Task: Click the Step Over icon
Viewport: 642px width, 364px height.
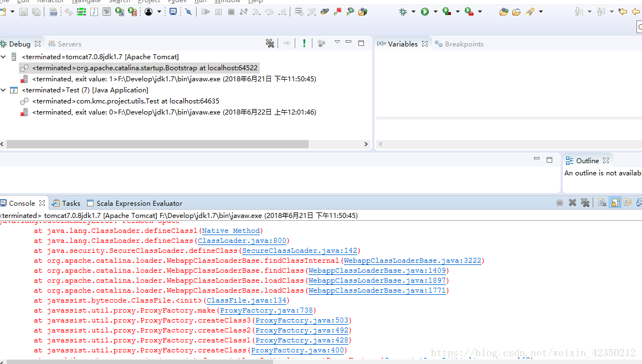Action: (x=269, y=12)
